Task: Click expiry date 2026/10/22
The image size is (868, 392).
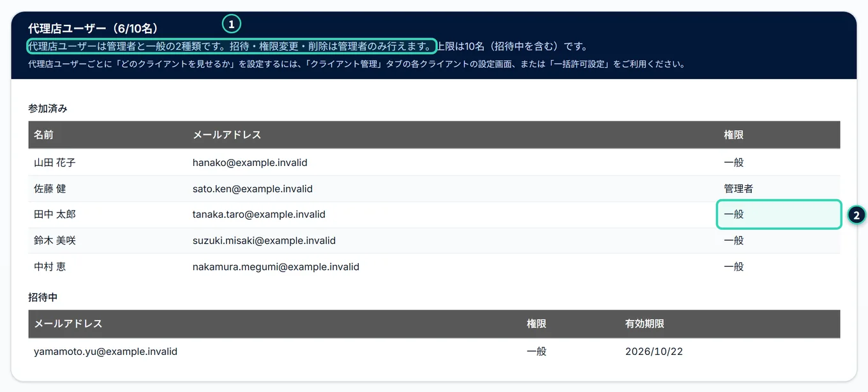Action: [x=654, y=351]
